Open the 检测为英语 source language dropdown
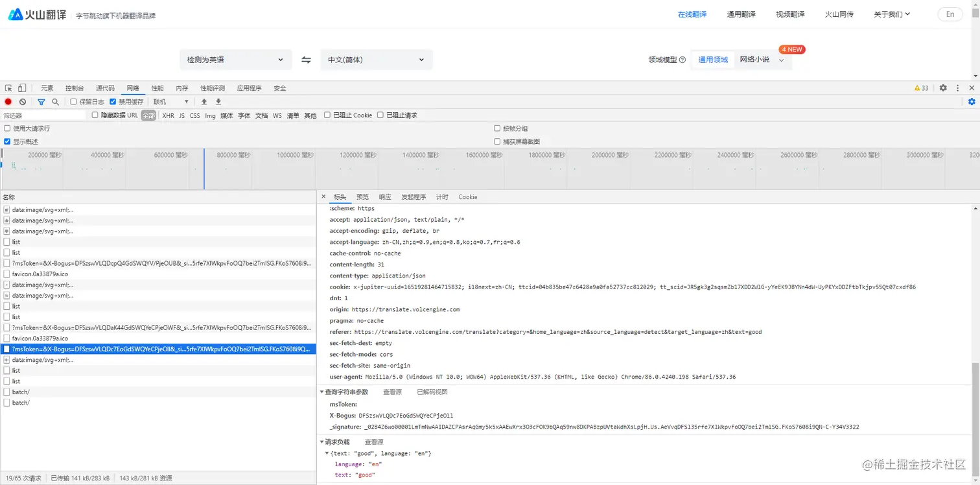Viewport: 980px width, 485px height. (x=236, y=60)
